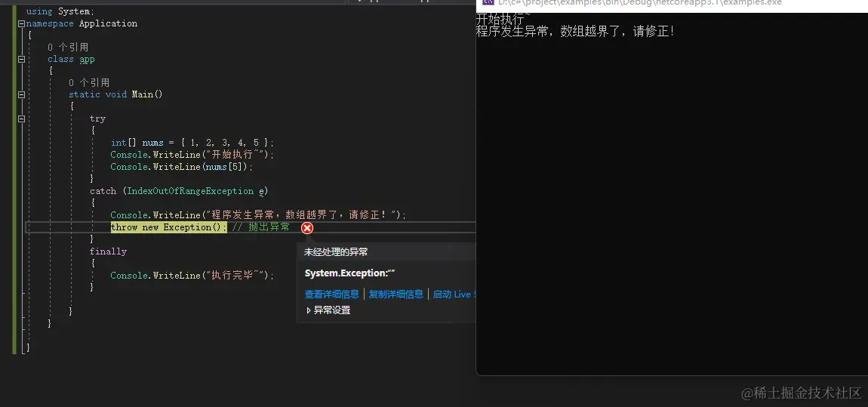Open the 0 个引用 CodeLens above class app

click(67, 47)
